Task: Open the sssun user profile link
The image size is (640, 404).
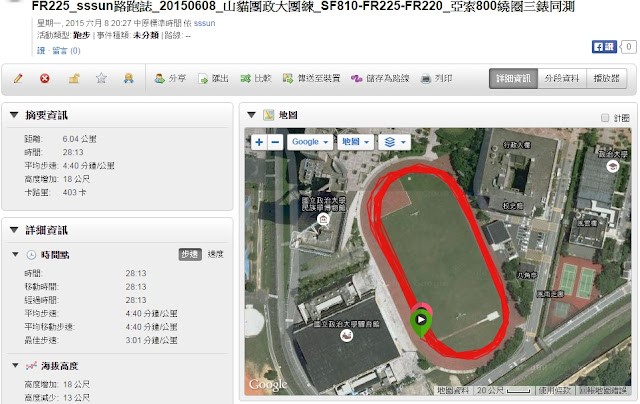Action: pos(204,23)
